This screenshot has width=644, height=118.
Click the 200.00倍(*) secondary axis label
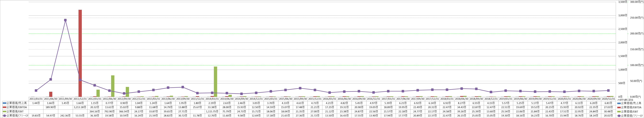(637, 33)
